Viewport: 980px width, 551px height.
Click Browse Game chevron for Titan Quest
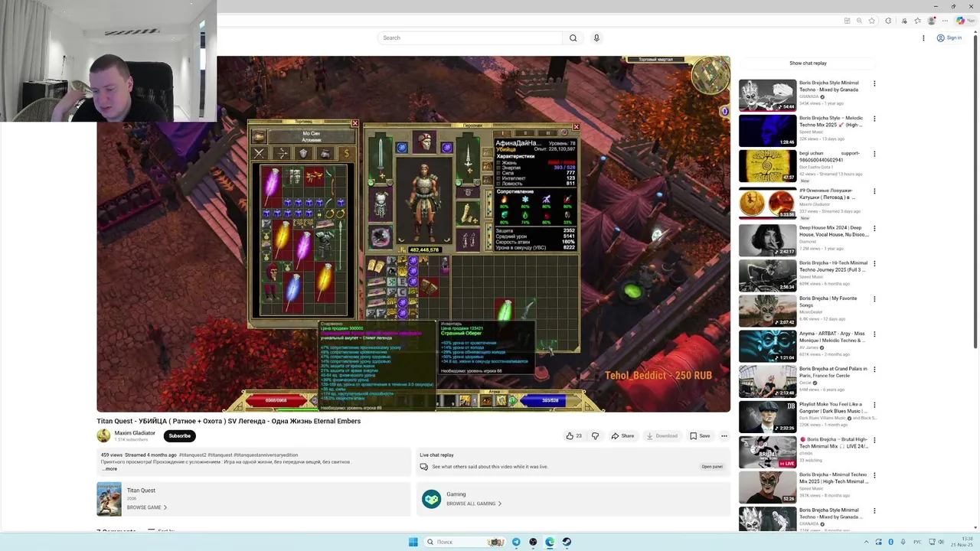coord(165,507)
